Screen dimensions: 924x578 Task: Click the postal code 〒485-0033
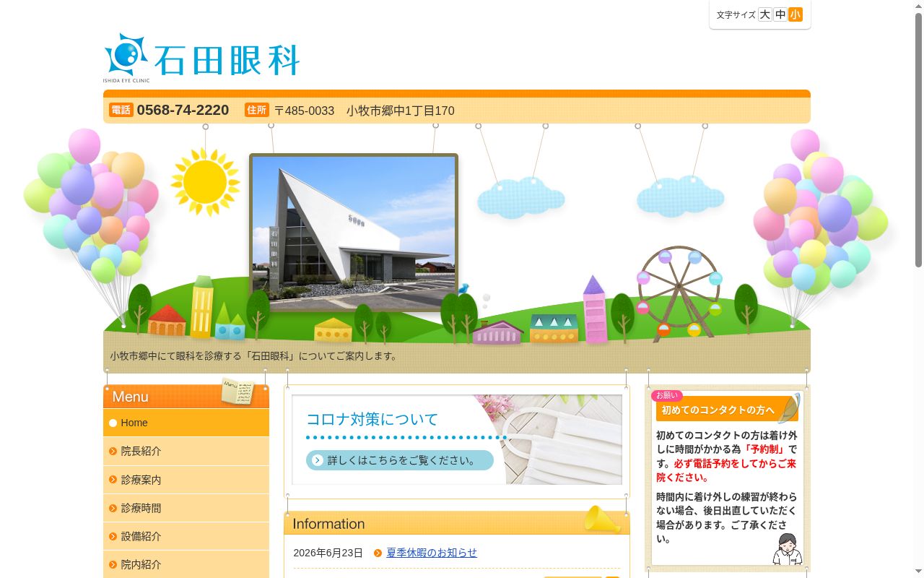304,111
